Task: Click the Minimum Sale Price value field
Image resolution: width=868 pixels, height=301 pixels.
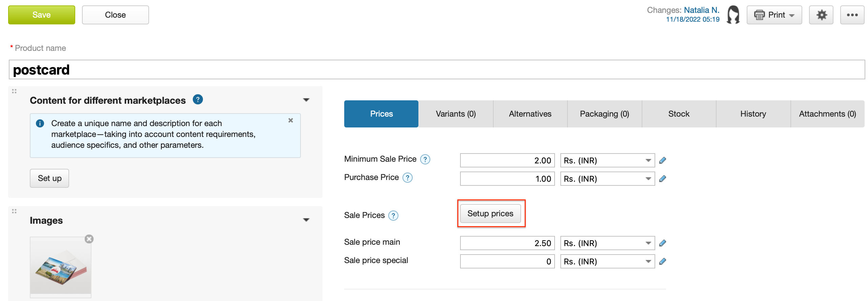Action: (507, 160)
